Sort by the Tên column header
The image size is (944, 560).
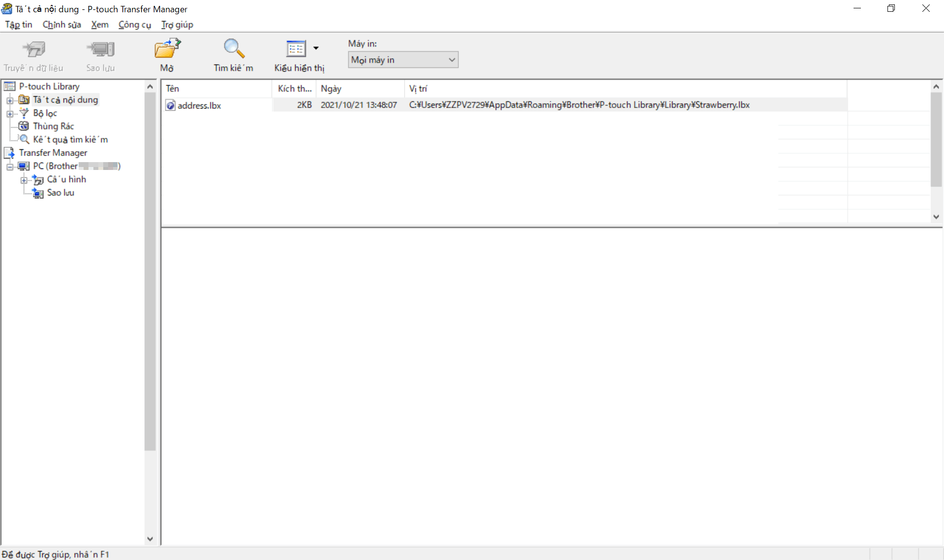tap(216, 88)
